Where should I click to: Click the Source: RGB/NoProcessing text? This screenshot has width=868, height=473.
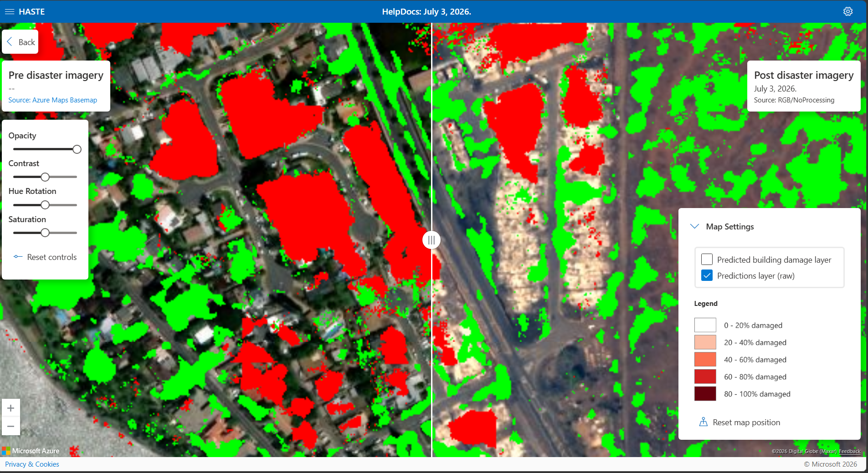(x=794, y=100)
